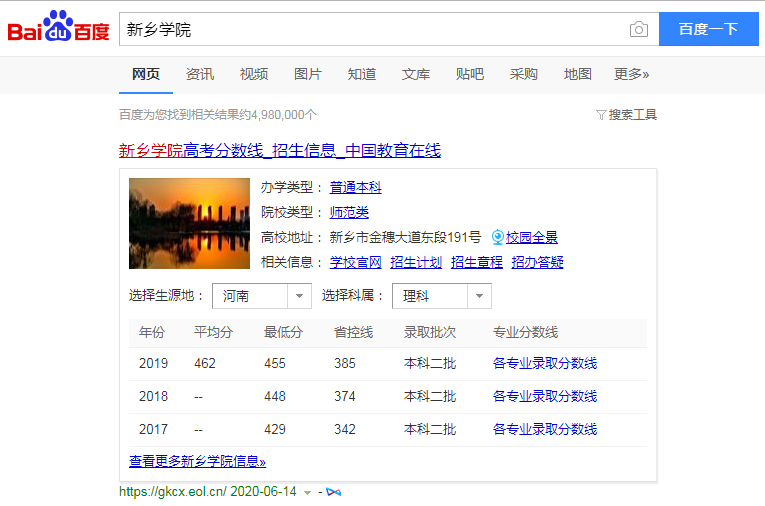Click the 342 provincial line cell
Image resolution: width=765 pixels, height=506 pixels.
[345, 429]
